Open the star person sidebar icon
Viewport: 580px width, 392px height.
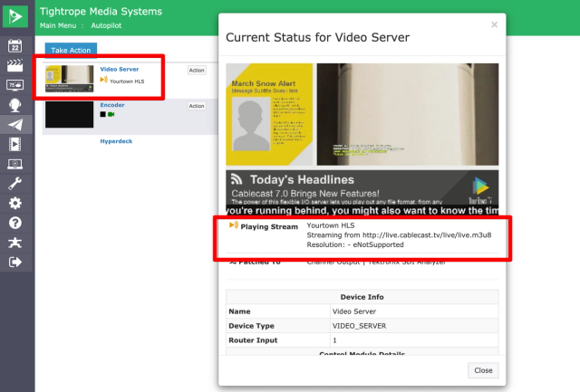(14, 243)
